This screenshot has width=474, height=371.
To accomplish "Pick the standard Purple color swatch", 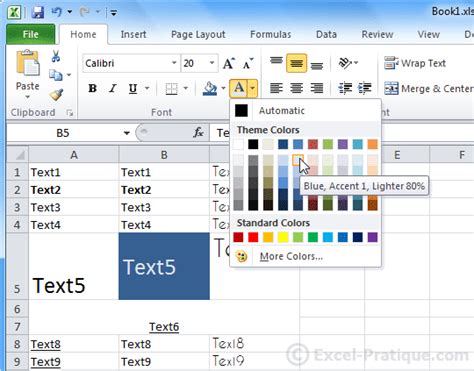I will tap(373, 237).
